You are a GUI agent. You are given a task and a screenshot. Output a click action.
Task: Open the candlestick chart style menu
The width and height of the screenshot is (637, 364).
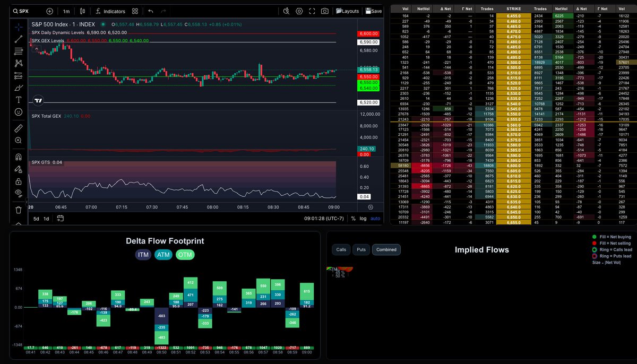tap(82, 11)
